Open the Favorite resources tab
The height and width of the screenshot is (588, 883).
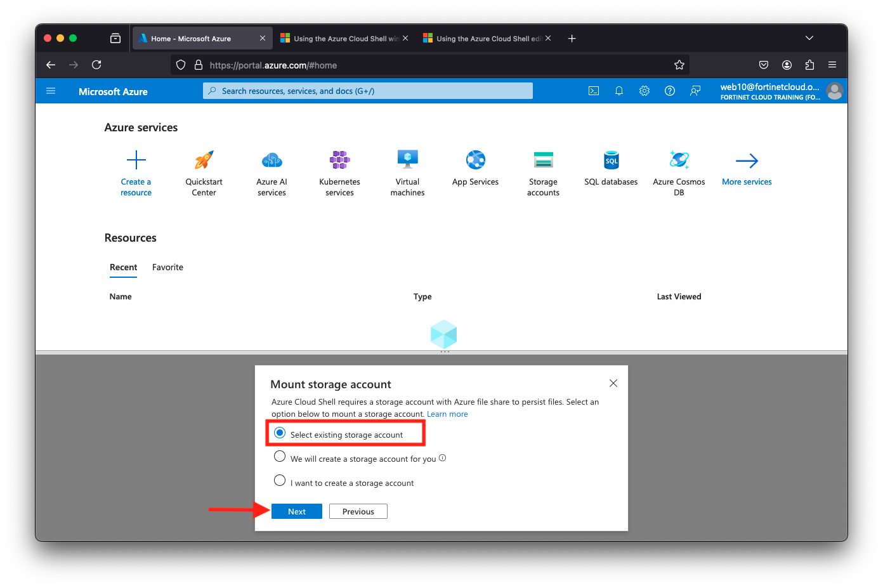pyautogui.click(x=167, y=268)
